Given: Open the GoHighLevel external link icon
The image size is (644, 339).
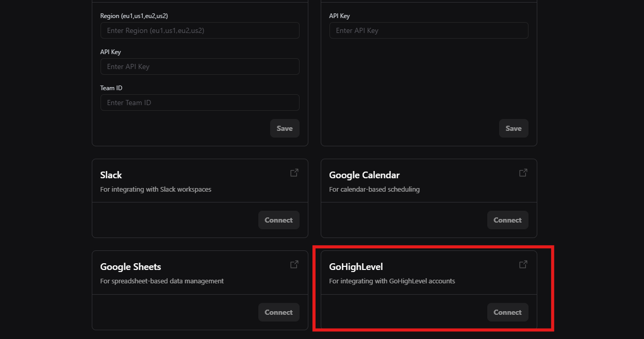Looking at the screenshot, I should (x=523, y=265).
